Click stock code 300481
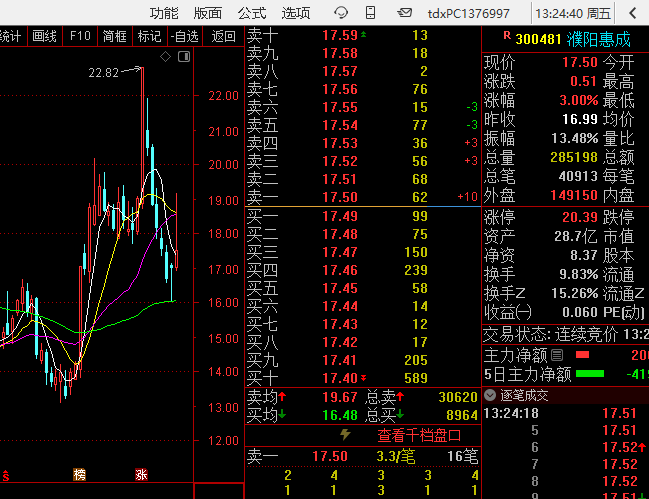649x499 pixels. click(538, 39)
